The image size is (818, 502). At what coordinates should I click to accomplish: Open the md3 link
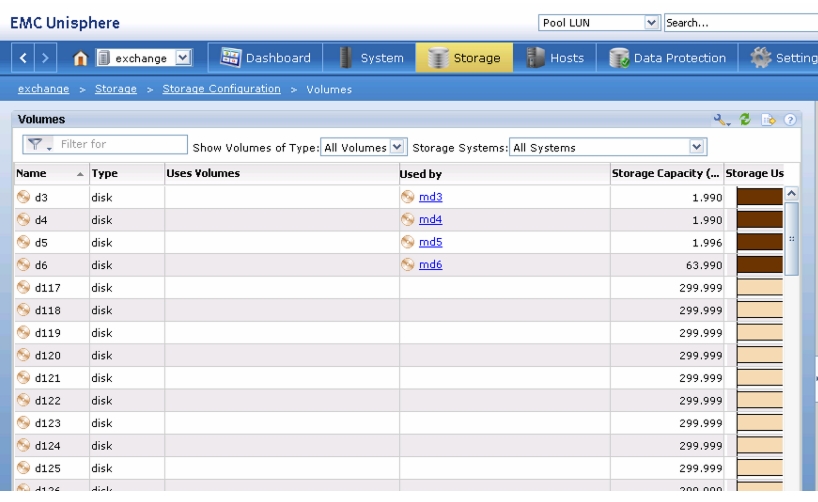430,197
